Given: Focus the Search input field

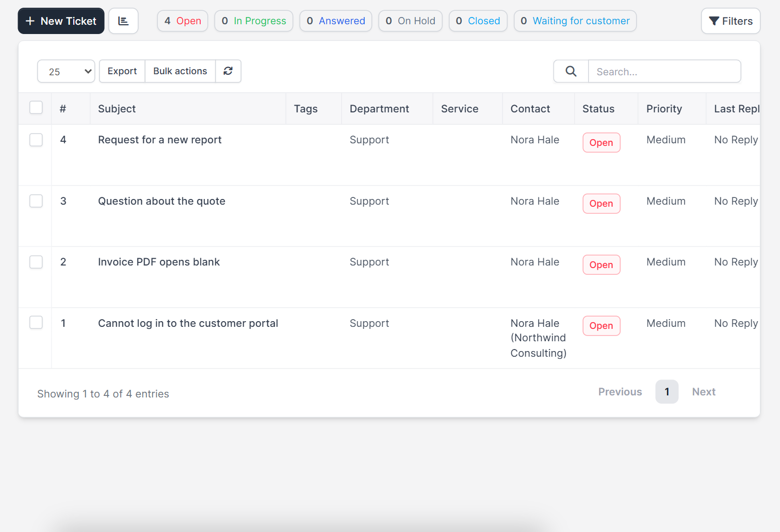Looking at the screenshot, I should pyautogui.click(x=664, y=71).
